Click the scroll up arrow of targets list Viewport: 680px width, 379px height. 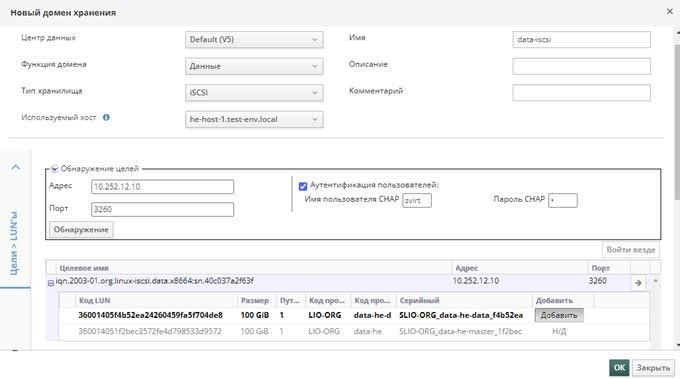point(655,281)
